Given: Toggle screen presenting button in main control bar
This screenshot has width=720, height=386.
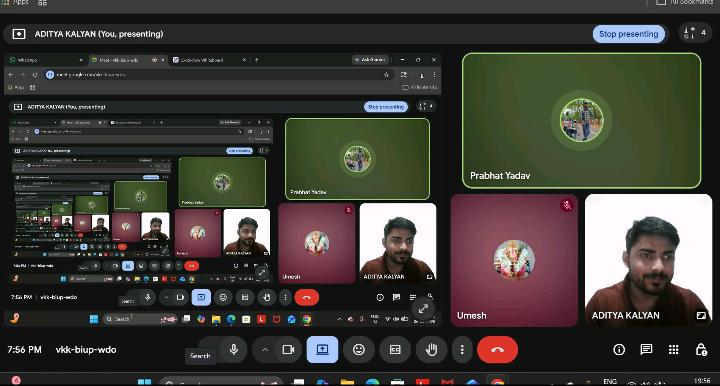Looking at the screenshot, I should click(x=322, y=350).
